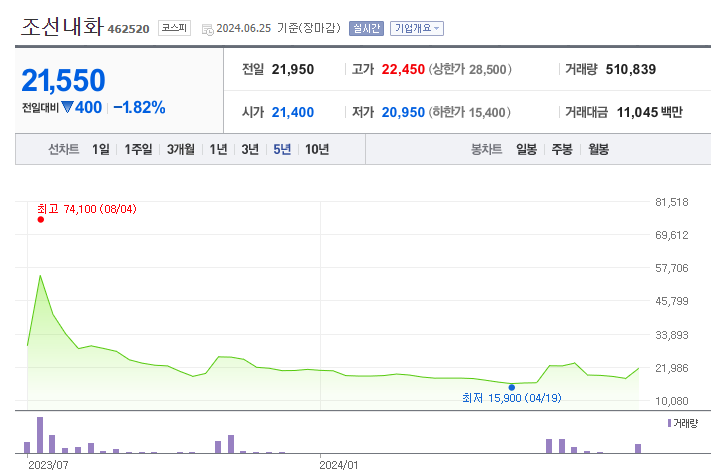Screen dimensions: 711x475
Task: Click the 고가 22,450 value
Action: tap(403, 69)
